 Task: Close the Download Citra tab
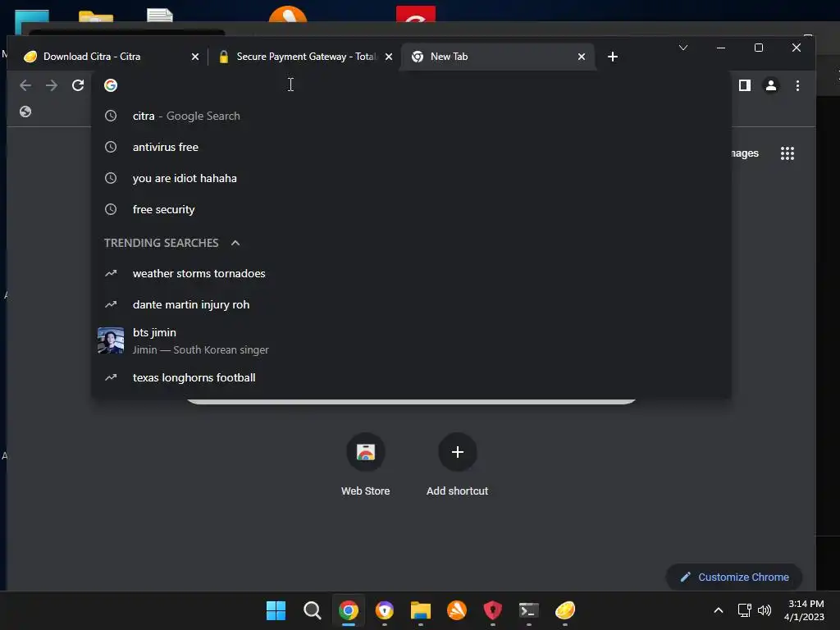195,57
